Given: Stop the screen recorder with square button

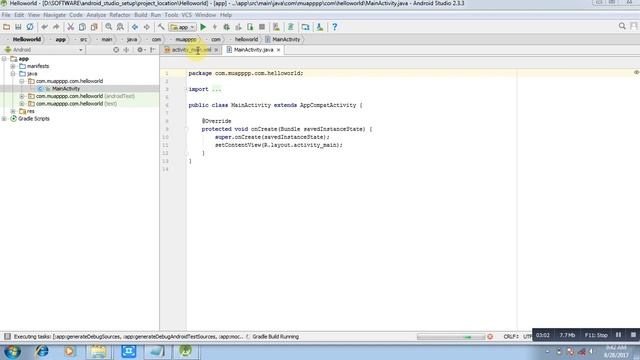Looking at the screenshot, I should point(633,335).
